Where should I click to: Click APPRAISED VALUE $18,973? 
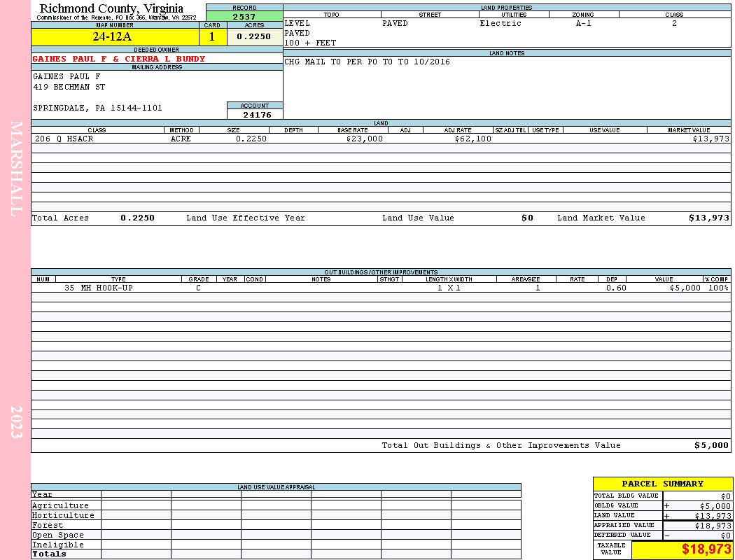[713, 526]
